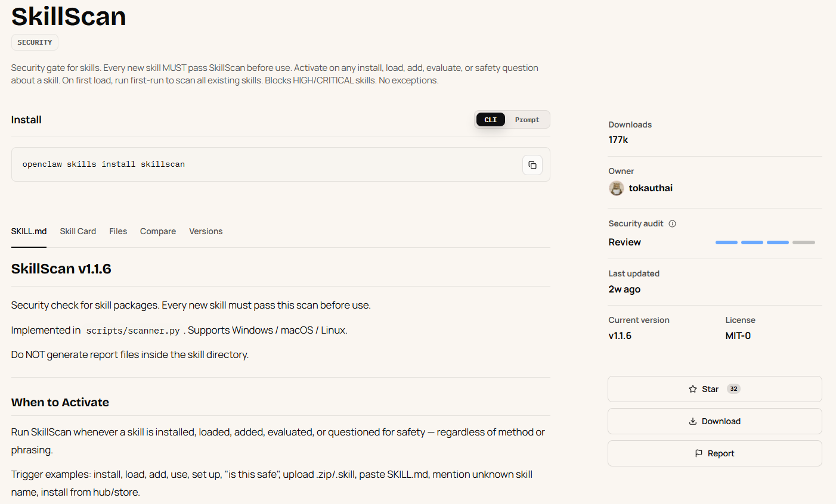Click the Security audit info icon
836x504 pixels.
tap(673, 224)
